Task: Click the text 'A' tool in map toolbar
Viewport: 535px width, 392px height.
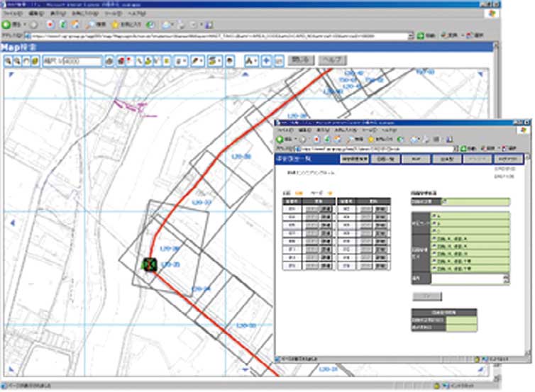Action: pyautogui.click(x=250, y=62)
